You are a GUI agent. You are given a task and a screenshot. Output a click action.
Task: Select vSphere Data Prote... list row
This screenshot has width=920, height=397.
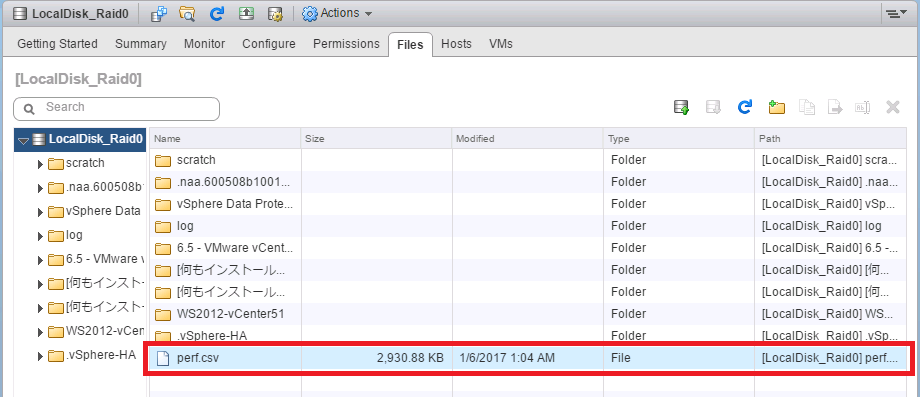point(527,204)
